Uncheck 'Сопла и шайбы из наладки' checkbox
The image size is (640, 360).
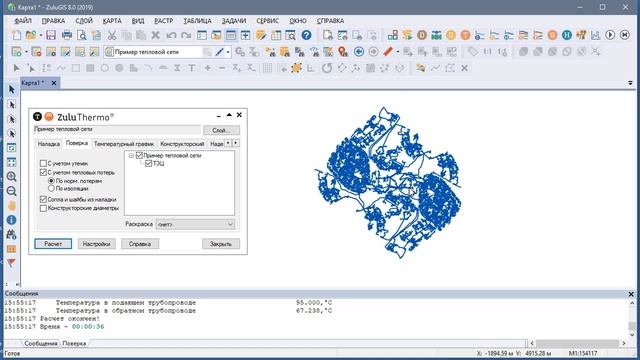(43, 200)
